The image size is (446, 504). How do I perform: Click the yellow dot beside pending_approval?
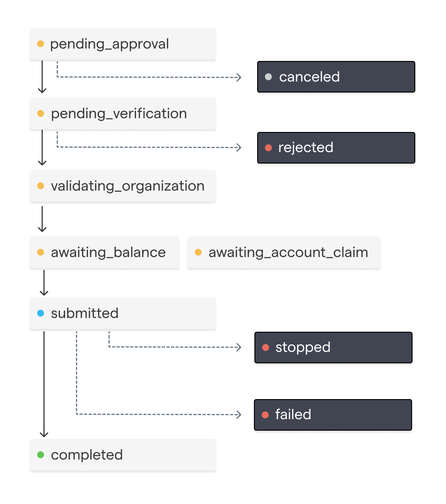click(x=40, y=44)
